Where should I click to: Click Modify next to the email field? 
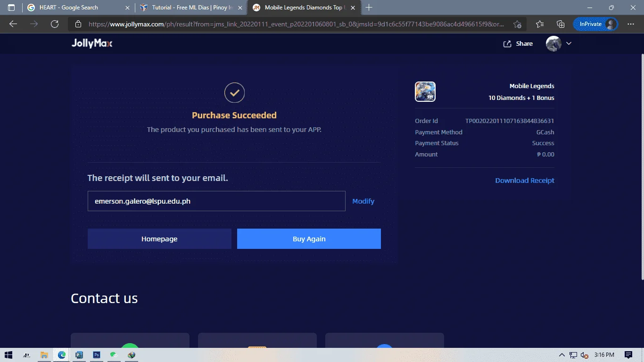click(363, 201)
